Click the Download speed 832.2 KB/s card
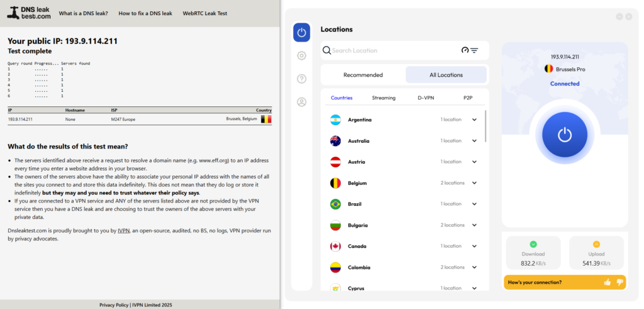 pos(533,253)
